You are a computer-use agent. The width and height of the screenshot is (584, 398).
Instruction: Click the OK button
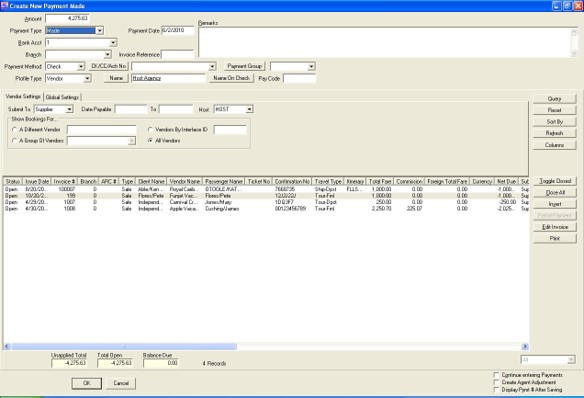tap(87, 383)
